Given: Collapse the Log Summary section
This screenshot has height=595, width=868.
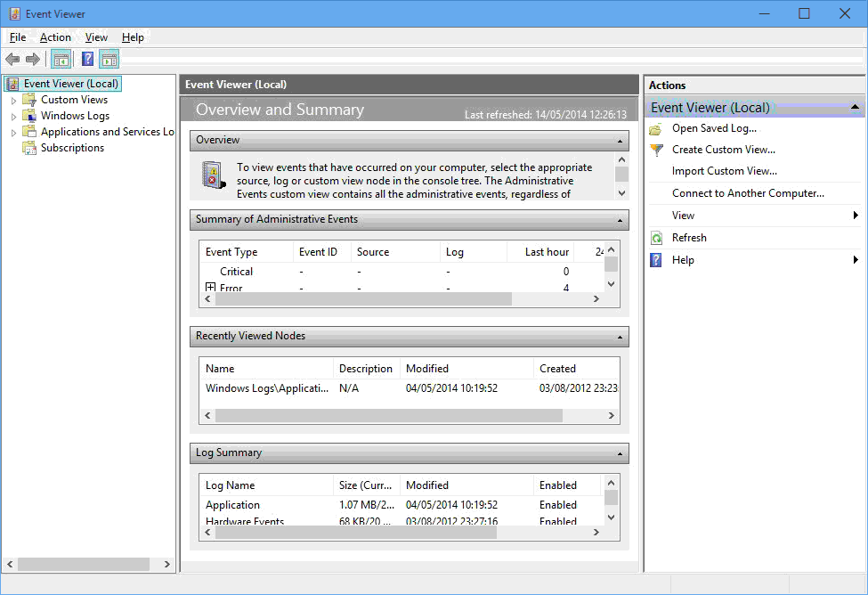Looking at the screenshot, I should [x=620, y=453].
